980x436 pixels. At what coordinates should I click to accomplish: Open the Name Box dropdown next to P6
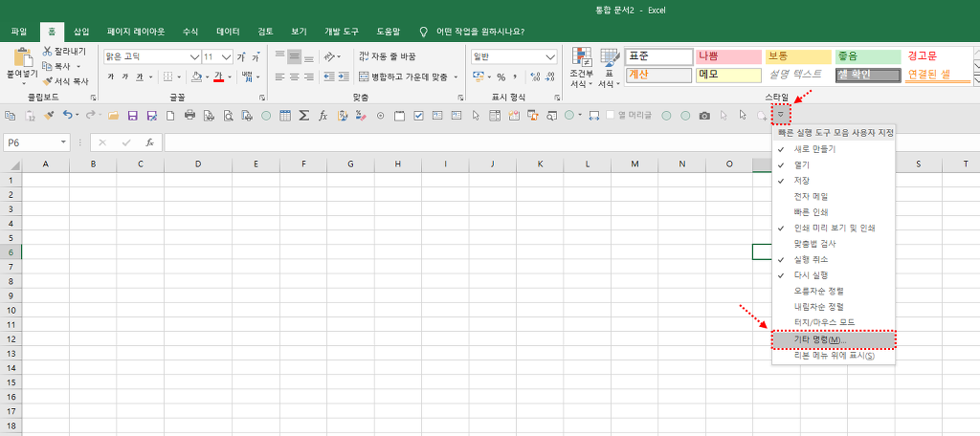pyautogui.click(x=63, y=142)
